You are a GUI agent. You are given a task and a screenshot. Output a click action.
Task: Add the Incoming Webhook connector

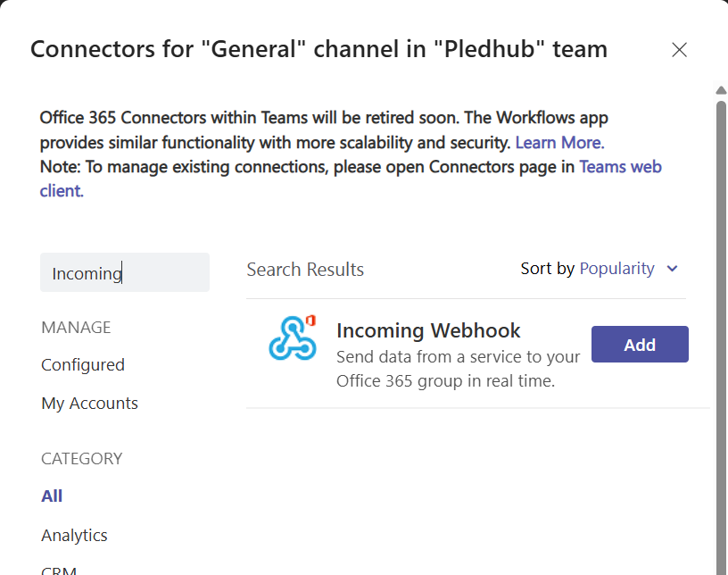640,344
